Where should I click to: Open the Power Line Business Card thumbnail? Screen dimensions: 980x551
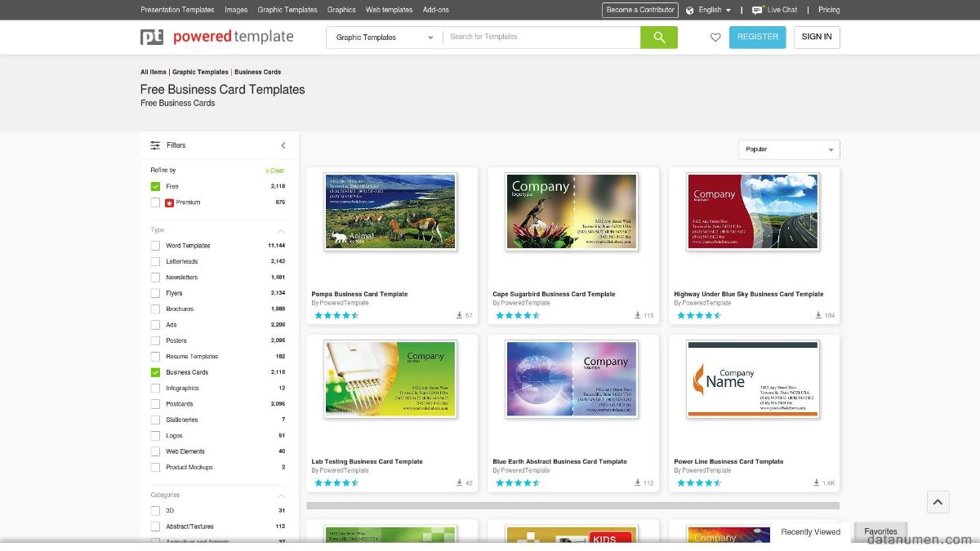click(753, 379)
